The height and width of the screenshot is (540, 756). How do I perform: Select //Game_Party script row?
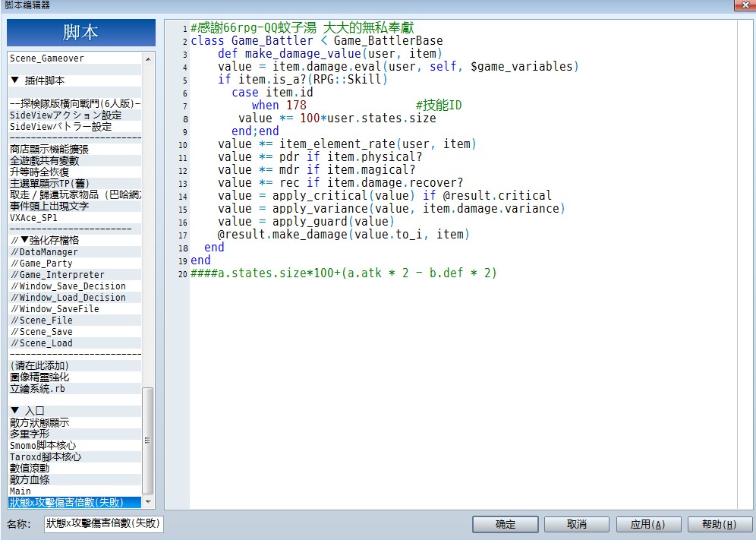tap(74, 263)
